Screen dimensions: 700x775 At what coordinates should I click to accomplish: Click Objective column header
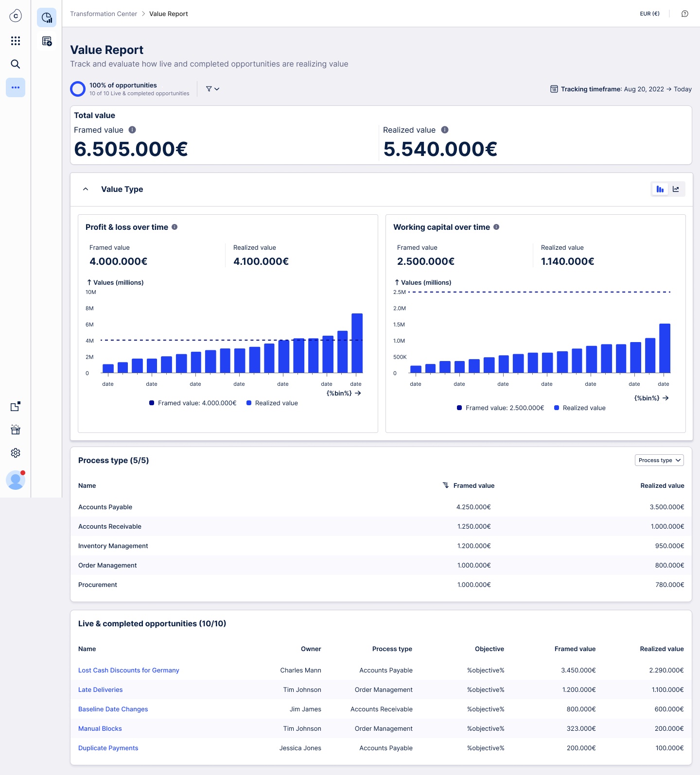tap(490, 649)
